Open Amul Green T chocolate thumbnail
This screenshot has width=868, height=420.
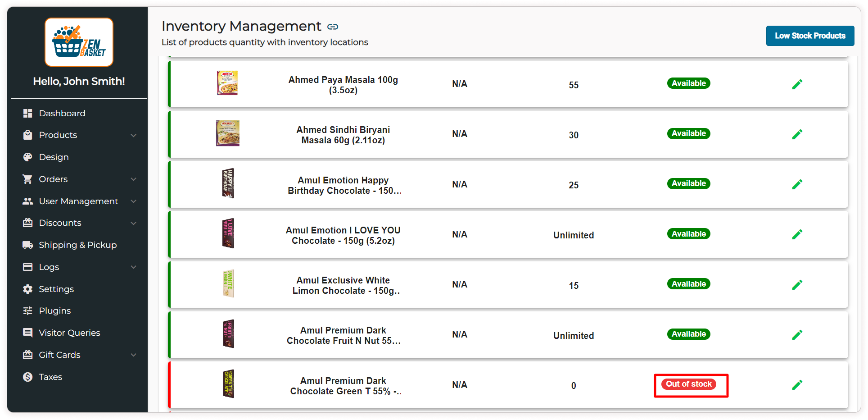click(228, 383)
